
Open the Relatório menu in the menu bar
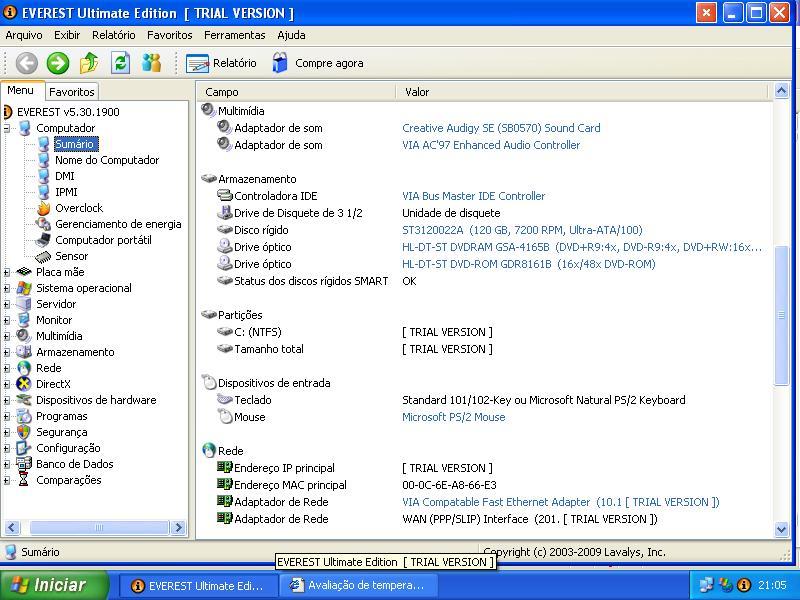pyautogui.click(x=114, y=35)
